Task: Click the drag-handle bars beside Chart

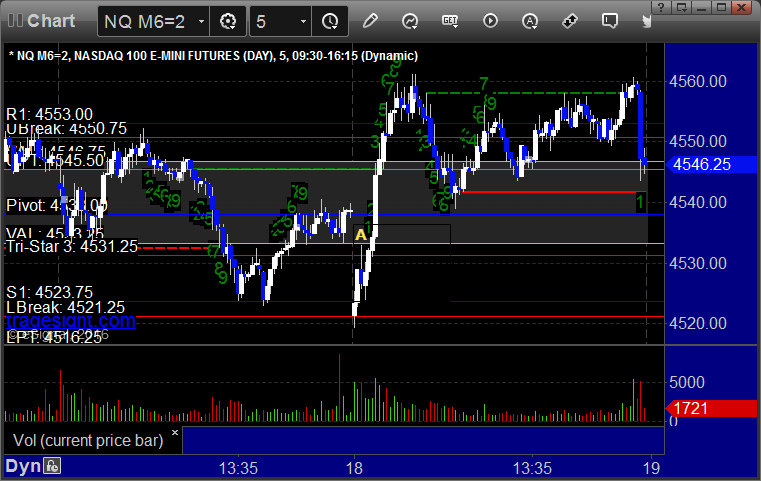Action: (x=15, y=20)
